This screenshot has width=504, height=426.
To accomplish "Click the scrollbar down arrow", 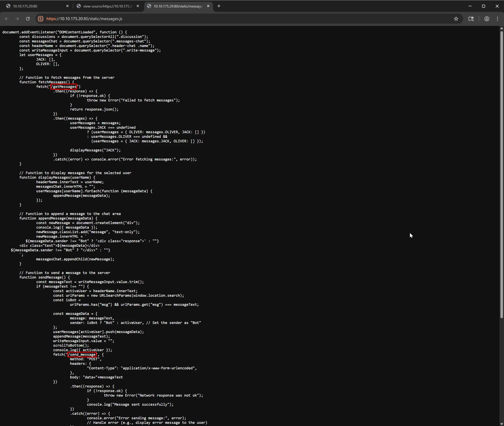I will pyautogui.click(x=502, y=424).
